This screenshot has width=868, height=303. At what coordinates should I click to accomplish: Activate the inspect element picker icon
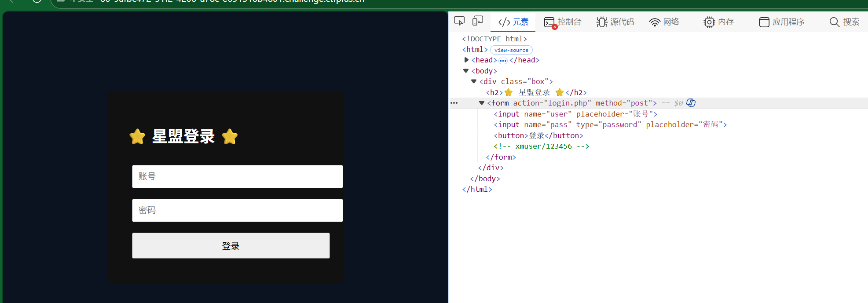[459, 21]
